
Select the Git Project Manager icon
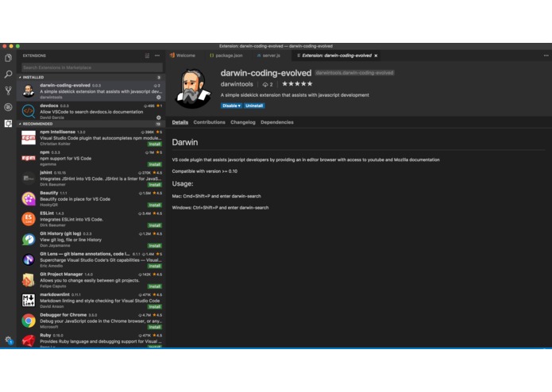point(29,280)
